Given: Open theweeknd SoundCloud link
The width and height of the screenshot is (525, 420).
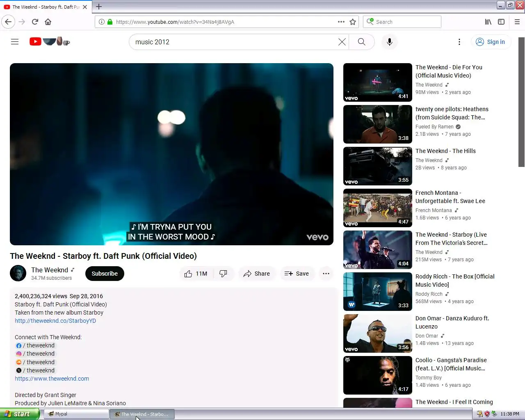Looking at the screenshot, I should (35, 362).
